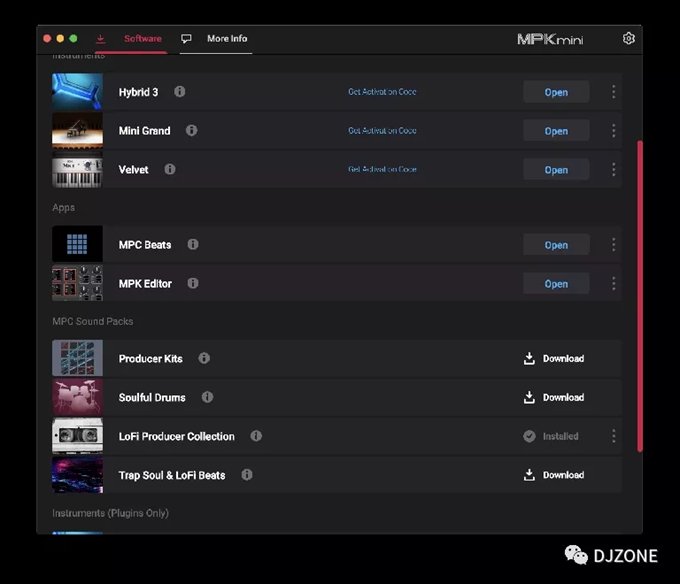Show info for MPC Beats
This screenshot has width=680, height=584.
pyautogui.click(x=193, y=244)
